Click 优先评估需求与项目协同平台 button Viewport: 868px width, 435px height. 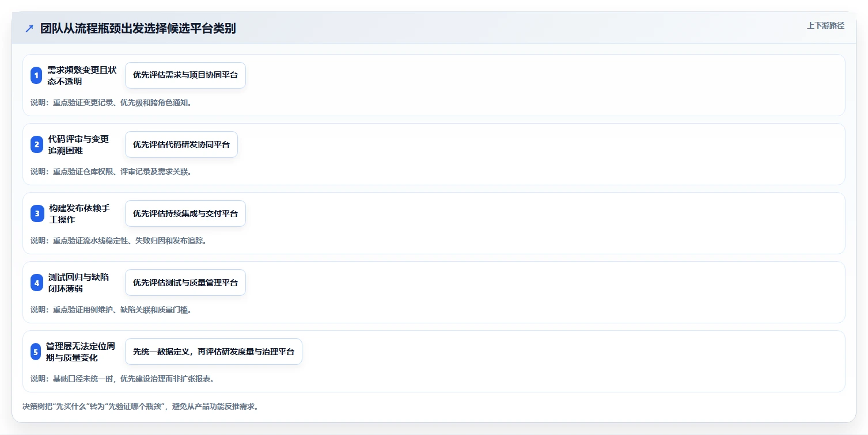pyautogui.click(x=185, y=75)
